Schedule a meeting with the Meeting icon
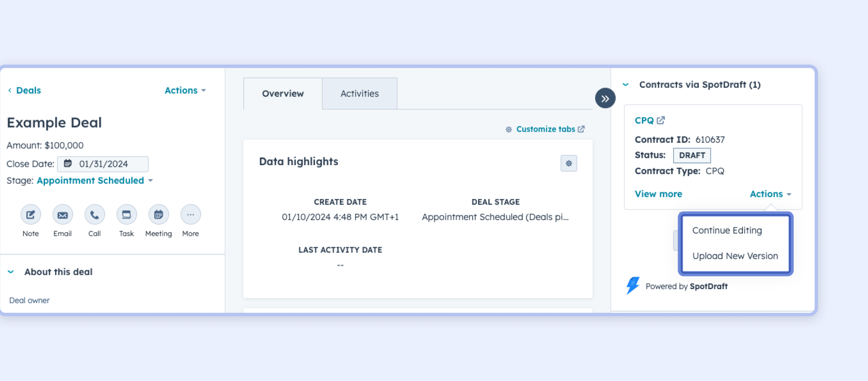Viewport: 868px width, 381px height. (x=158, y=215)
